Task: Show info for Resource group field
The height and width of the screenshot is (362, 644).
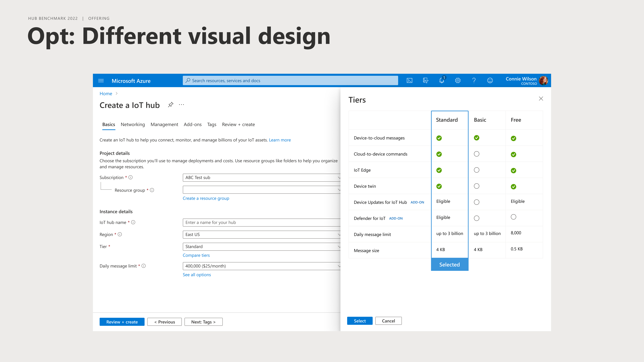Action: point(152,190)
